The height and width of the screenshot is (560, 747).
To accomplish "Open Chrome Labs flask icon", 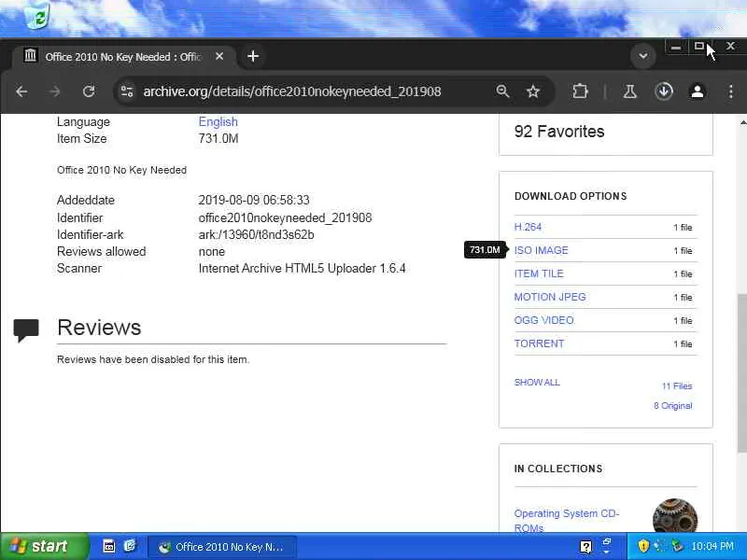I will point(629,91).
